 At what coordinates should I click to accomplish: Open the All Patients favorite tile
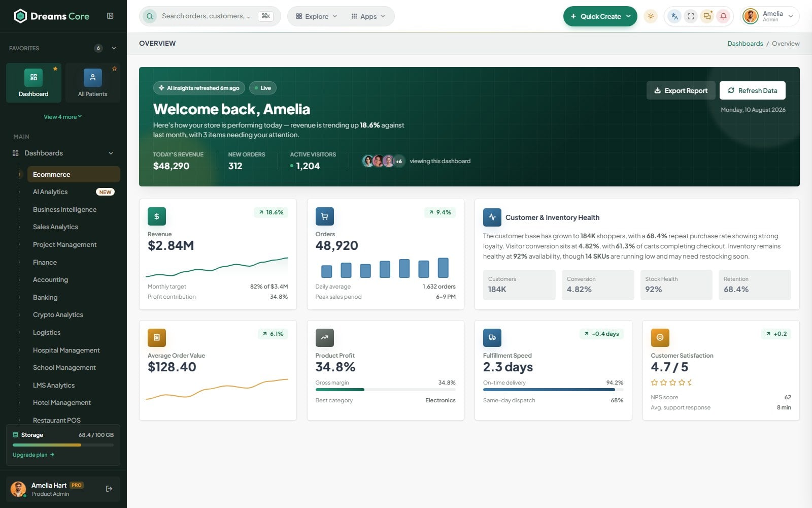tap(92, 83)
